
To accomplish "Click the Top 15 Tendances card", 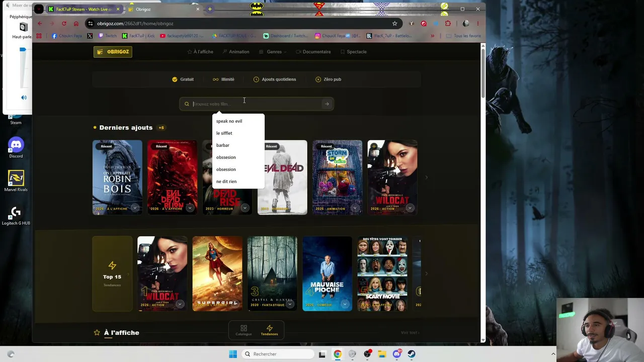I will [112, 274].
